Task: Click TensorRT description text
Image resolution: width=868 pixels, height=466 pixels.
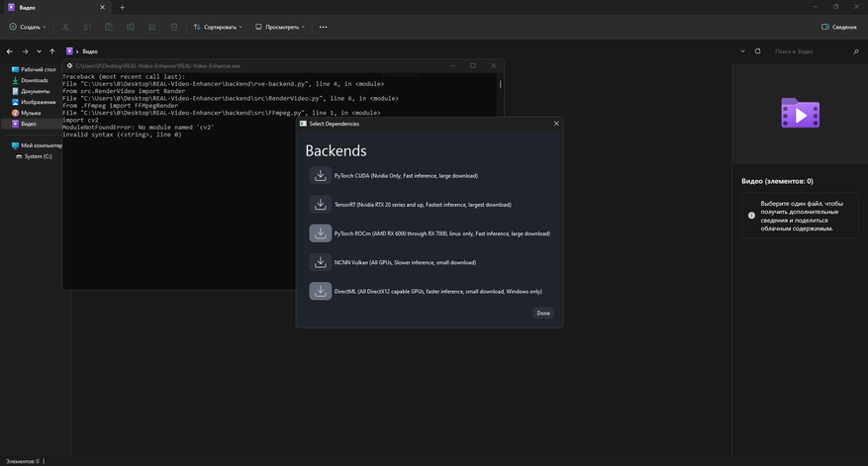Action: click(x=423, y=204)
